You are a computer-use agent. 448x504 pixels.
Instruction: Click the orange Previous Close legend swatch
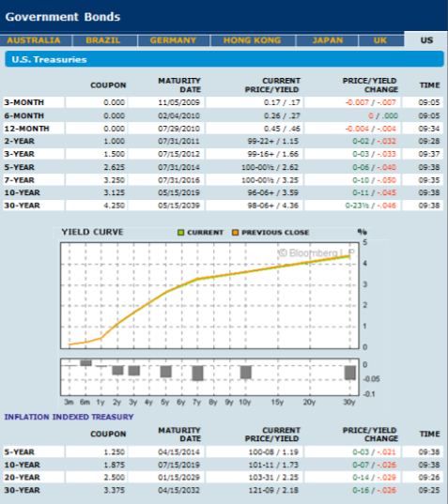click(235, 233)
